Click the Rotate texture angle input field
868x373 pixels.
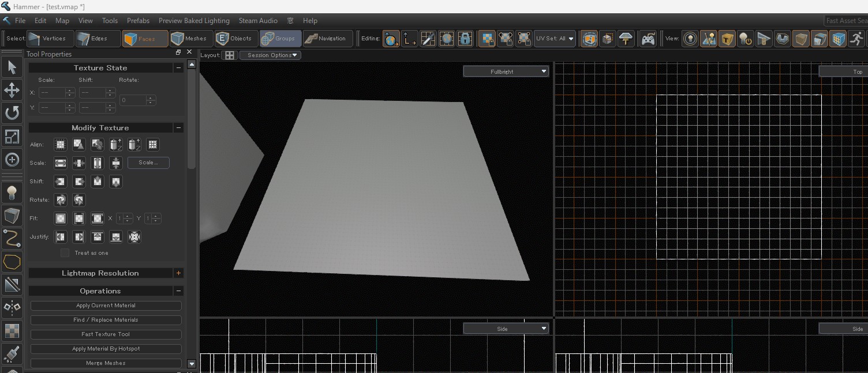tap(133, 100)
